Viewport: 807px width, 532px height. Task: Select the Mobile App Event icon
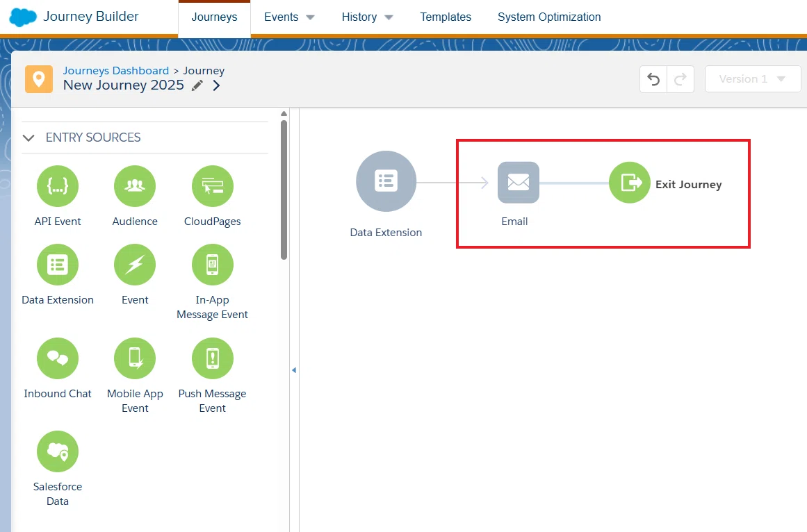pyautogui.click(x=135, y=358)
